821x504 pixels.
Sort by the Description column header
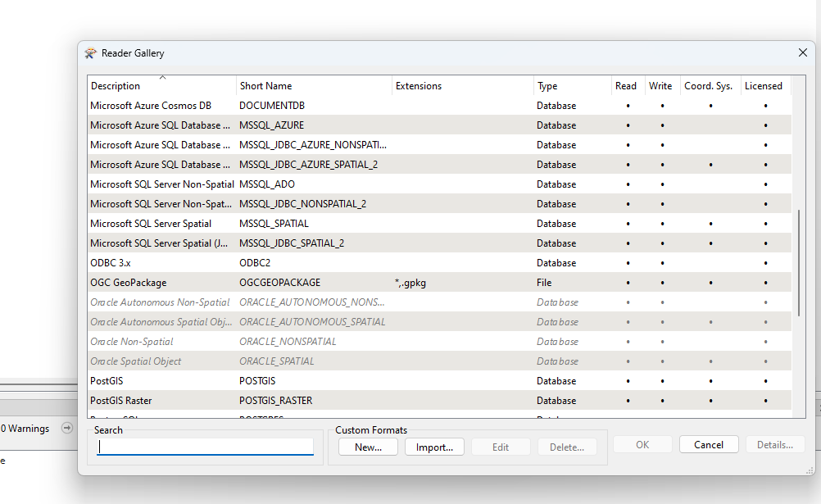click(161, 86)
